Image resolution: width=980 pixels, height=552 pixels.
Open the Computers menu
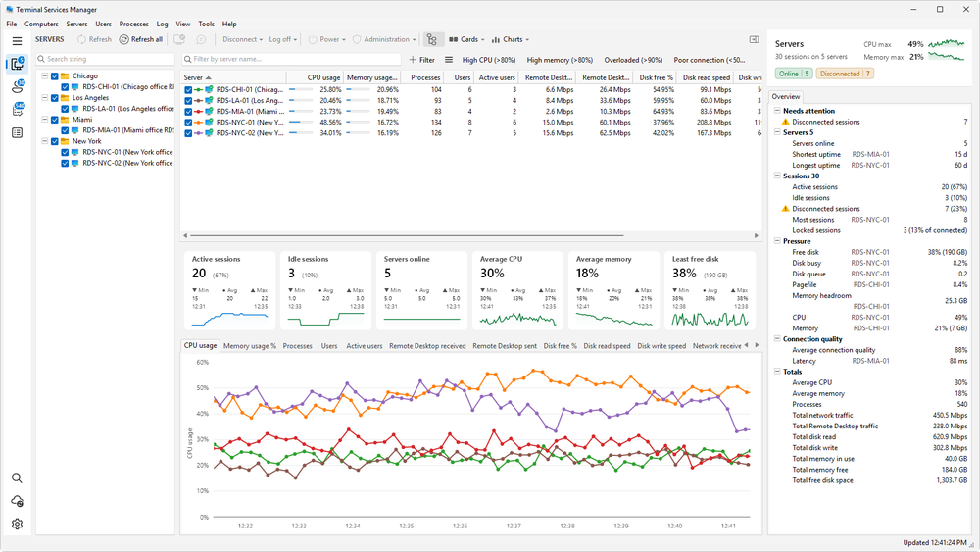click(x=41, y=24)
